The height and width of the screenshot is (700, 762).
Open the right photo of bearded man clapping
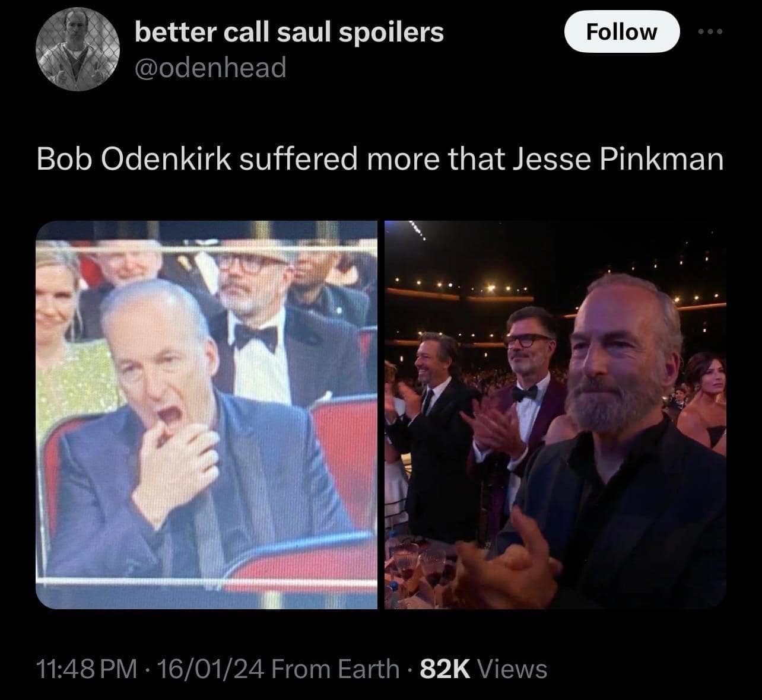click(x=555, y=415)
